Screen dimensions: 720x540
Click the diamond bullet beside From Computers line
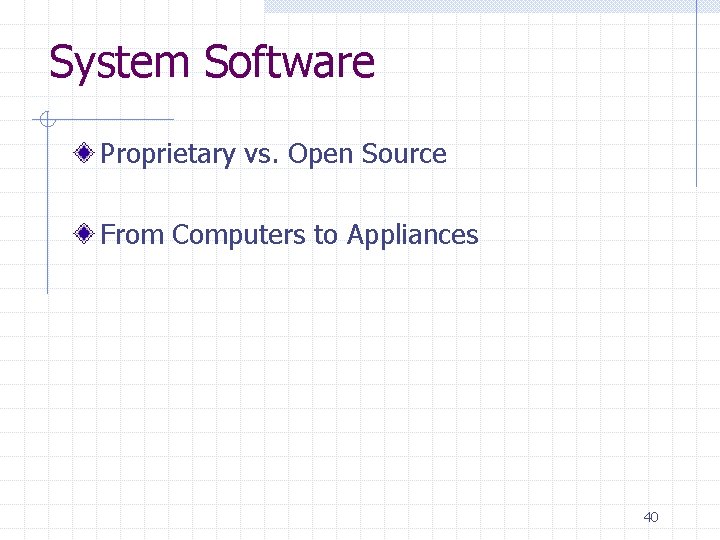coord(84,234)
